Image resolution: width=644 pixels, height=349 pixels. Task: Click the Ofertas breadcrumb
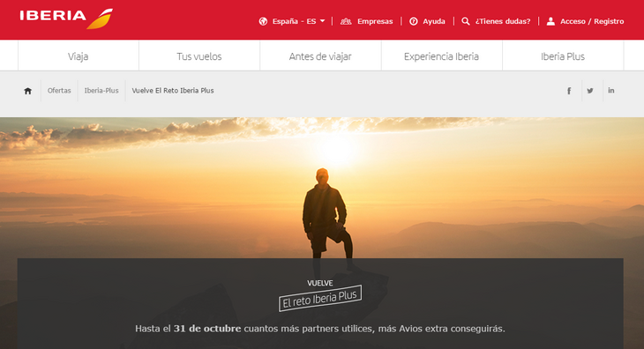coord(59,91)
